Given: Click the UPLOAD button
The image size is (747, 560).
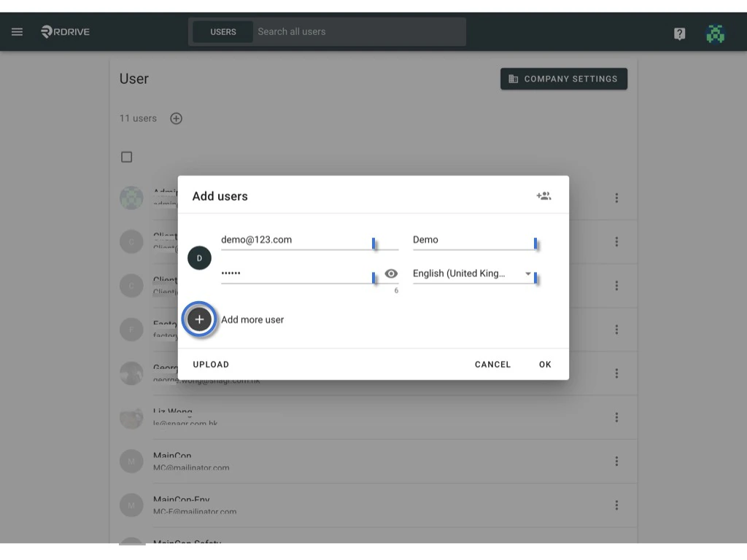Looking at the screenshot, I should click(x=210, y=364).
